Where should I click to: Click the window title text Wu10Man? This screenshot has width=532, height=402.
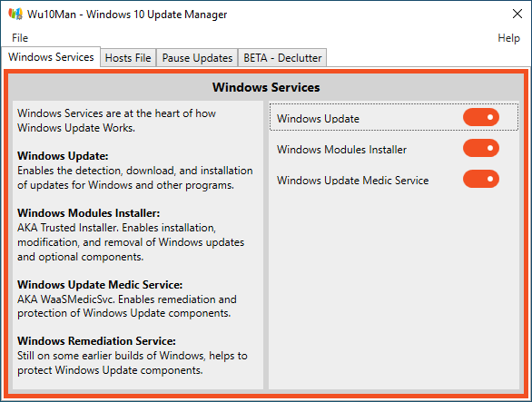[52, 15]
